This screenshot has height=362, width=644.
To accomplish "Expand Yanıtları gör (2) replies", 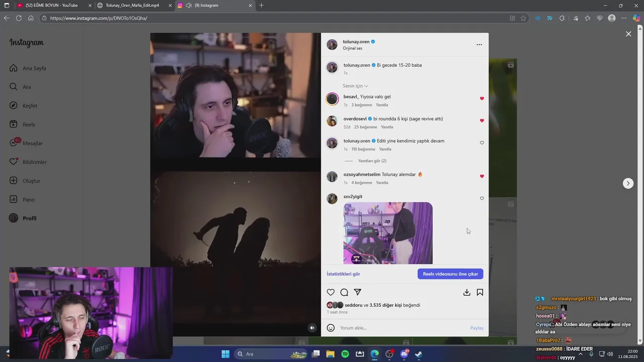I will (x=372, y=161).
